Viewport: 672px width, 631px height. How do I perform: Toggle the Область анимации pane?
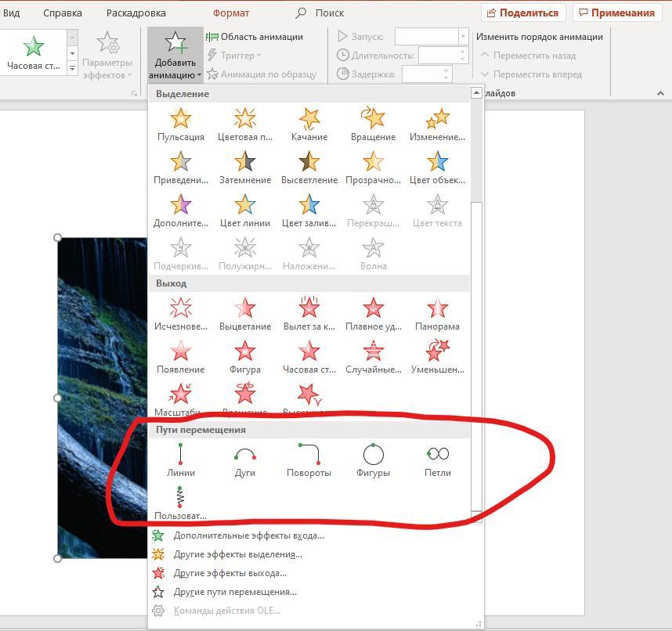point(255,37)
